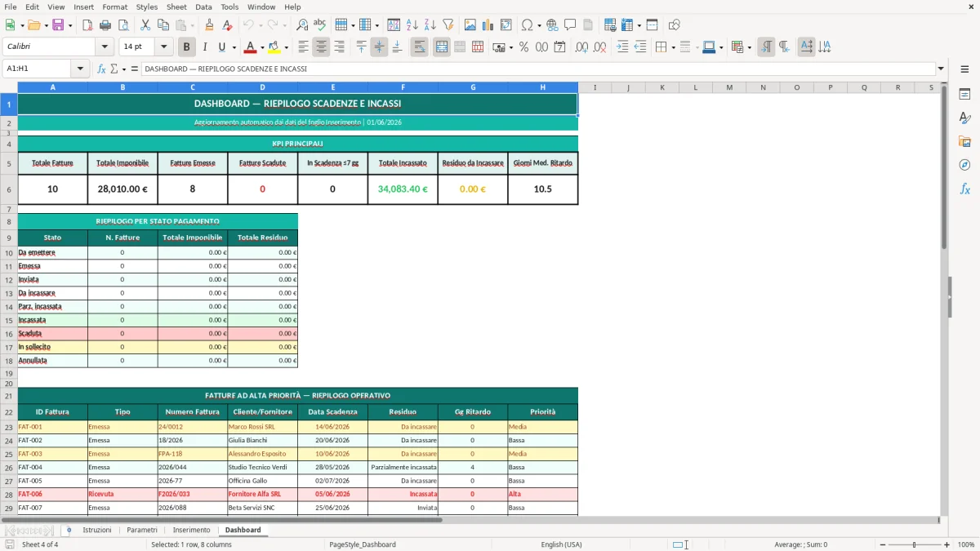The width and height of the screenshot is (980, 551).
Task: Open Save dropdown arrow
Action: point(69,25)
